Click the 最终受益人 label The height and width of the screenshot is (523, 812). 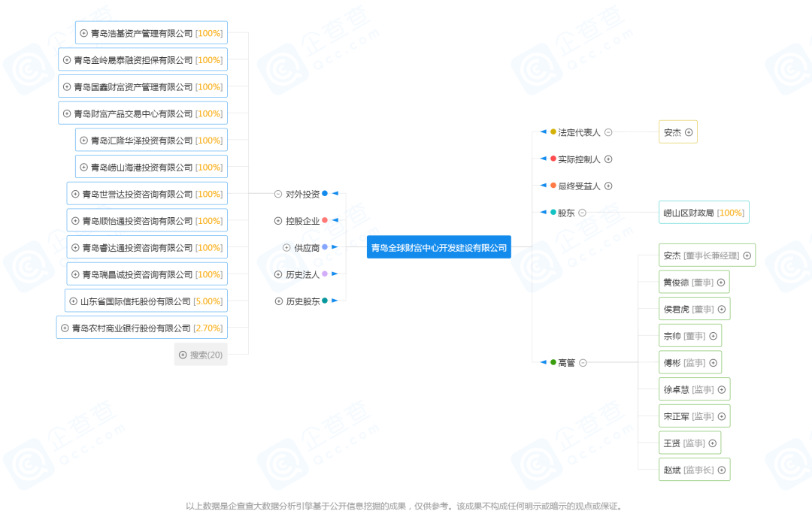tap(579, 186)
